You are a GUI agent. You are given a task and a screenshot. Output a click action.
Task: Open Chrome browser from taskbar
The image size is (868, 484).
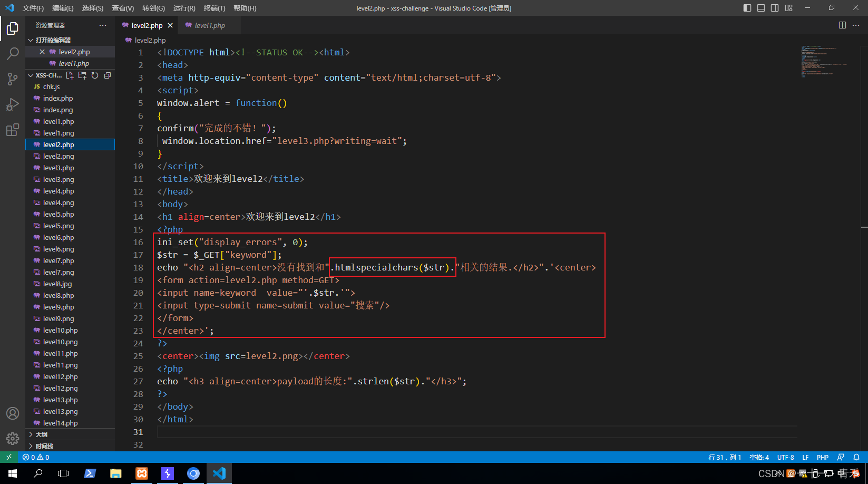[193, 473]
